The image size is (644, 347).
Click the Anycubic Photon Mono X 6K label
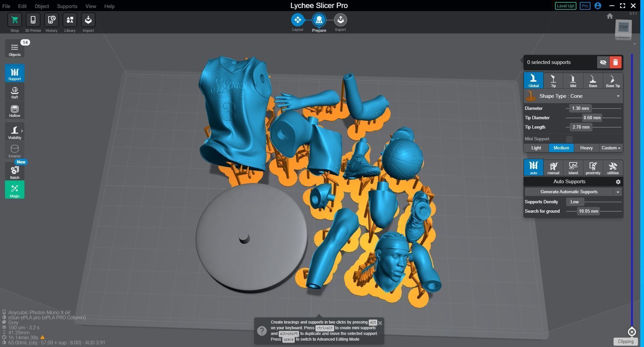[x=39, y=313]
